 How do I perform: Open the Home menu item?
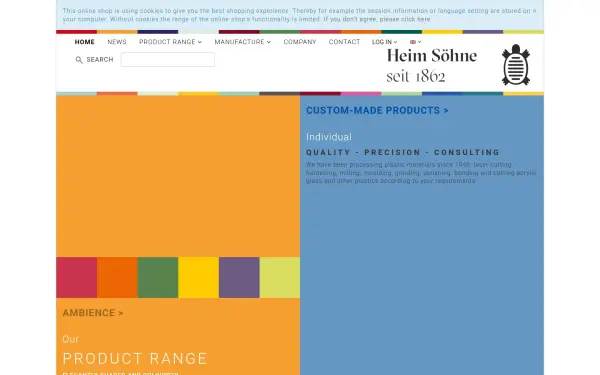click(x=85, y=42)
